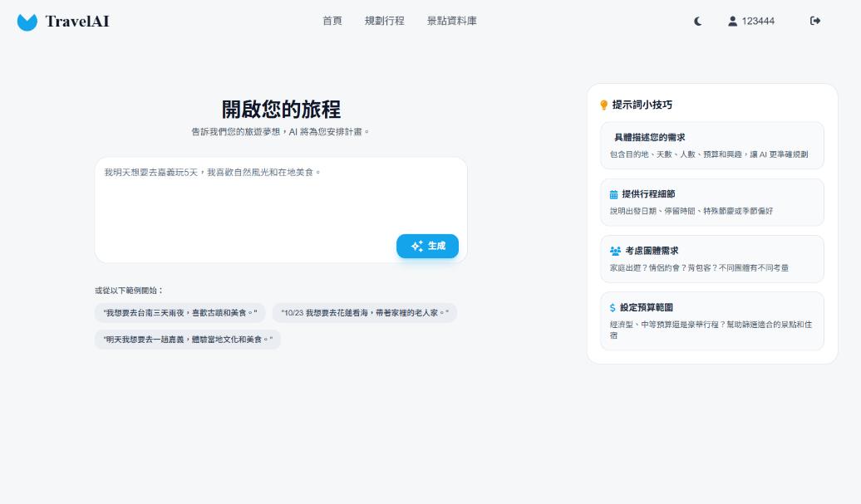This screenshot has height=504, width=861.
Task: Click the 123444 username text
Action: 758,22
